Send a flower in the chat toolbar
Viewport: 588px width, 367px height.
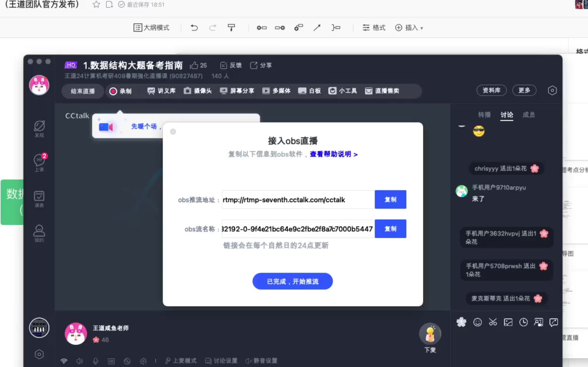click(462, 322)
